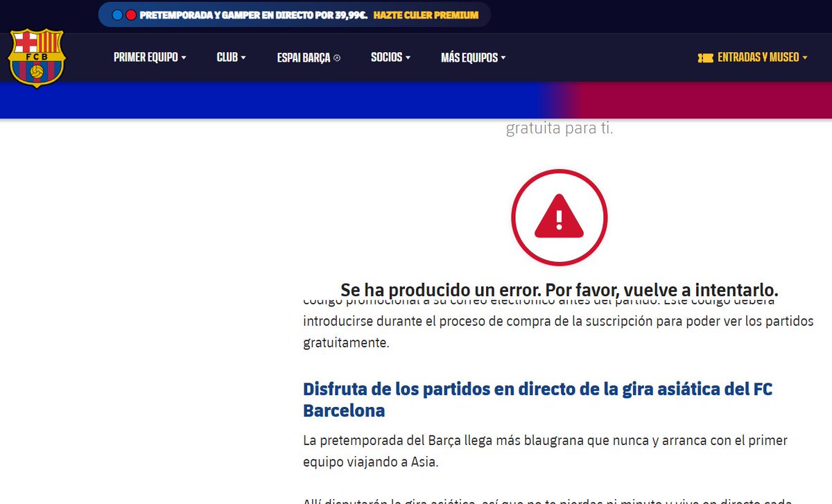Click the text 'gratuita para ti.'
The height and width of the screenshot is (504, 832).
560,128
